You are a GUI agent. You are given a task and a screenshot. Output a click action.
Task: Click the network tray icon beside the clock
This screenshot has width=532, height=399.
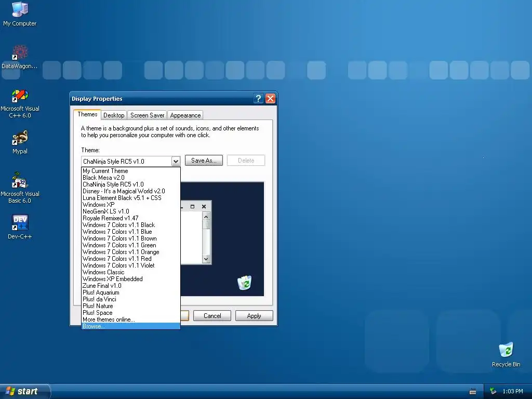493,391
